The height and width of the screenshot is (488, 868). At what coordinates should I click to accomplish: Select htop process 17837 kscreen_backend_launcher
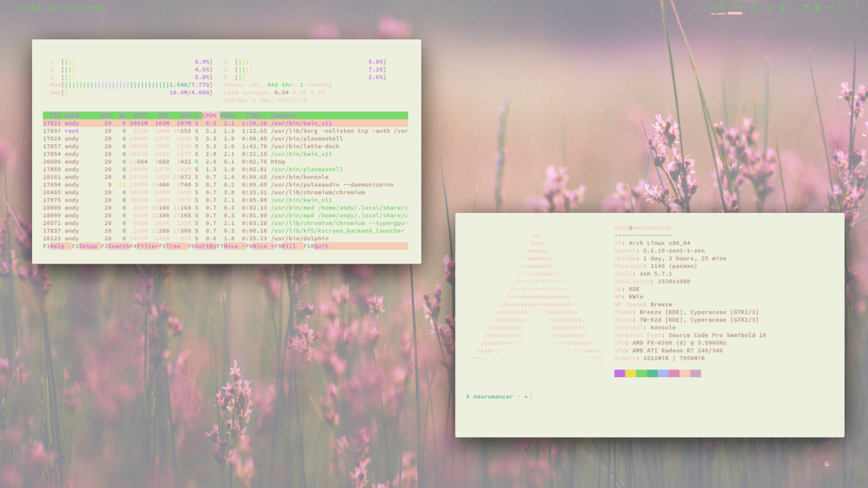coord(225,231)
